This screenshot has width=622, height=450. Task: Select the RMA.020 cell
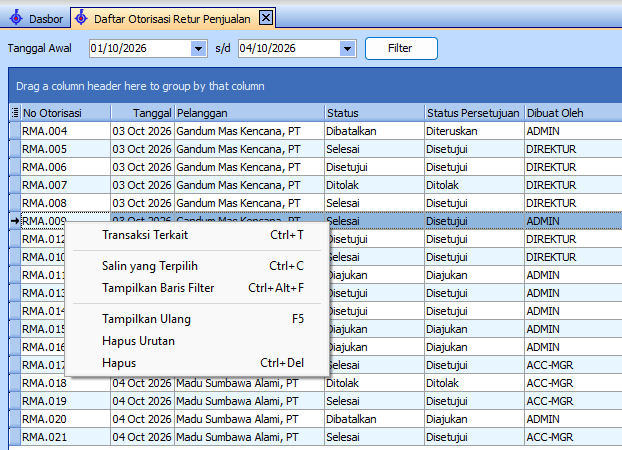65,419
